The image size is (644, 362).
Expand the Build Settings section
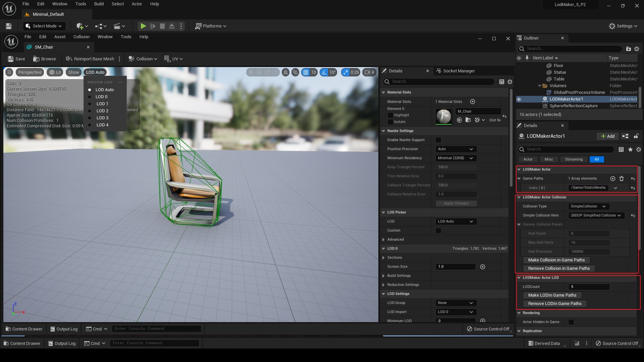[384, 276]
